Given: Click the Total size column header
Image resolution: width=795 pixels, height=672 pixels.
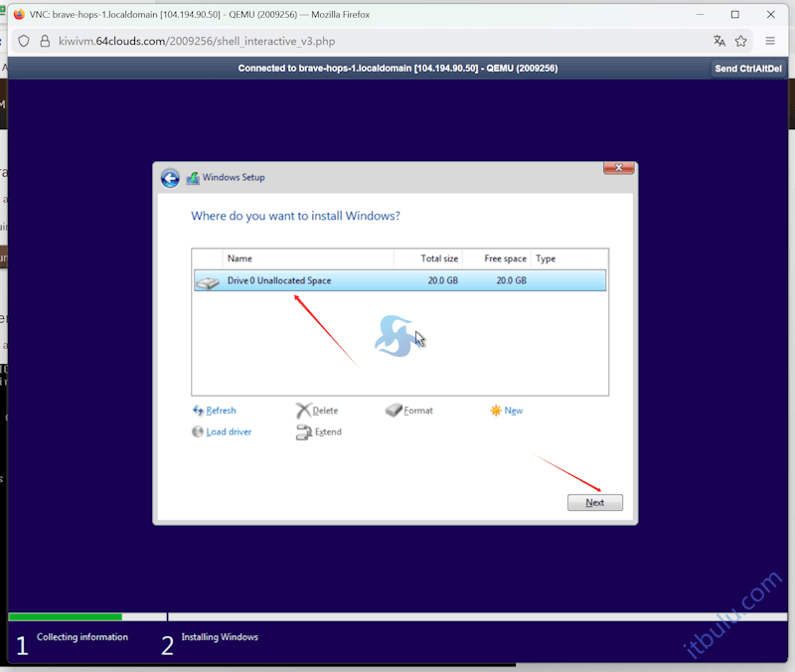Looking at the screenshot, I should [428, 258].
